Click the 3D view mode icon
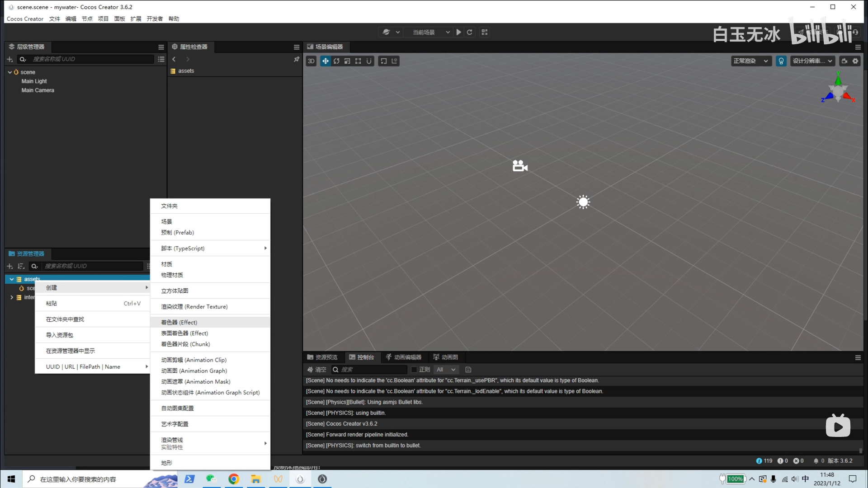The height and width of the screenshot is (488, 868). coord(311,61)
